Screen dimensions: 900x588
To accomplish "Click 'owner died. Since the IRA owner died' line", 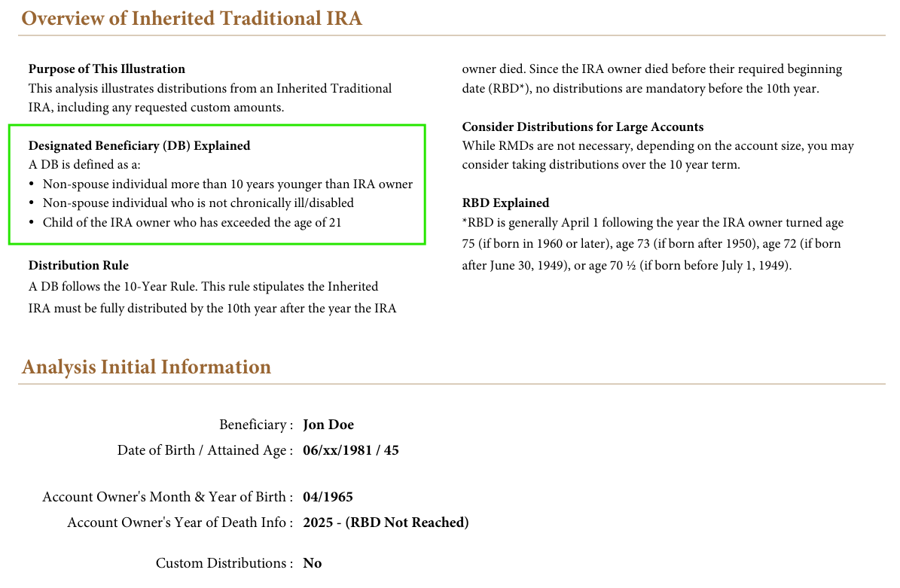I will coord(652,69).
